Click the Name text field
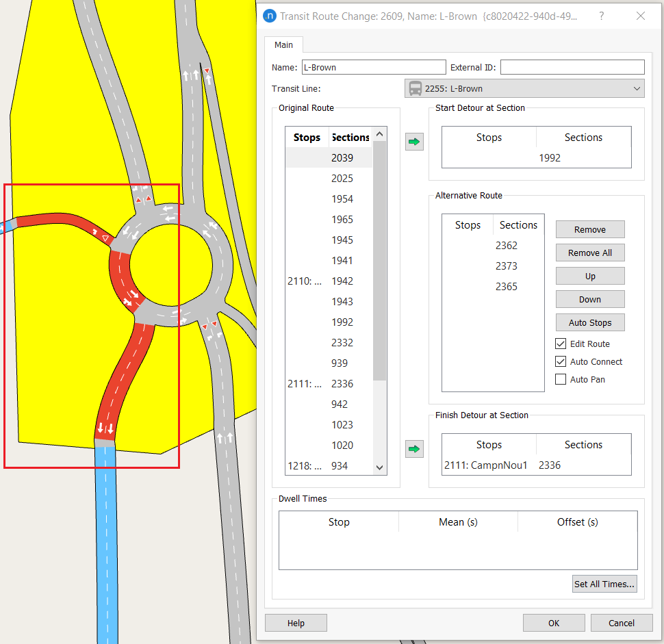This screenshot has width=664, height=644. pos(374,67)
